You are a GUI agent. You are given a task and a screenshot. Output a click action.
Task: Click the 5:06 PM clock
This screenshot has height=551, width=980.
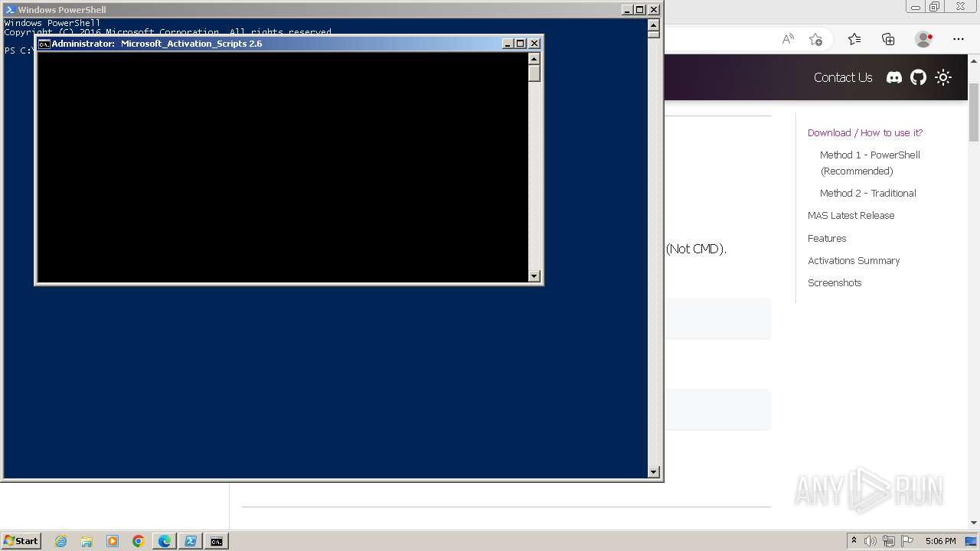point(940,541)
